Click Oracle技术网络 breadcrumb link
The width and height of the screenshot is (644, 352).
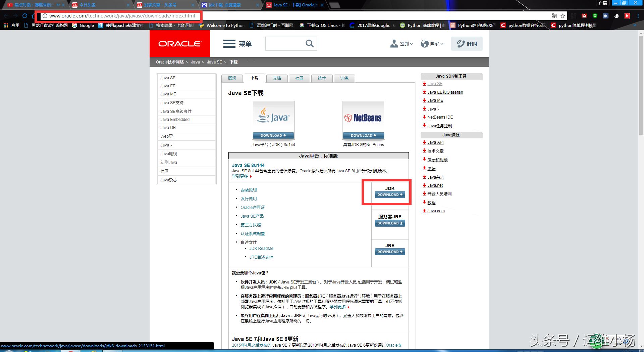coord(170,62)
